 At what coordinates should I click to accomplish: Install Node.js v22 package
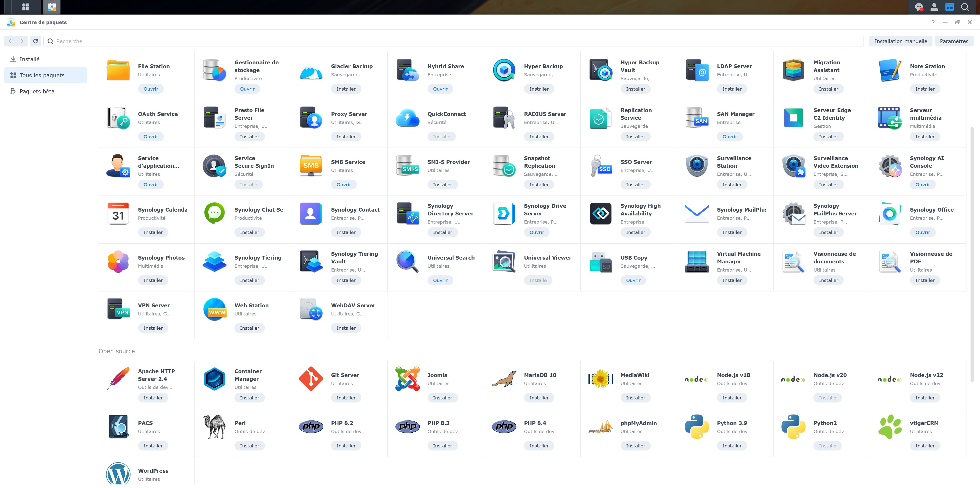click(x=925, y=398)
